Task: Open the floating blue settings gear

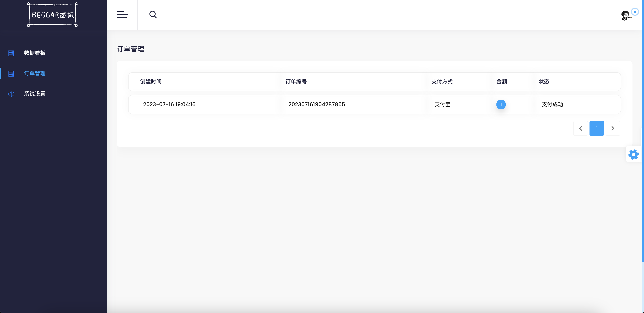Action: (633, 154)
